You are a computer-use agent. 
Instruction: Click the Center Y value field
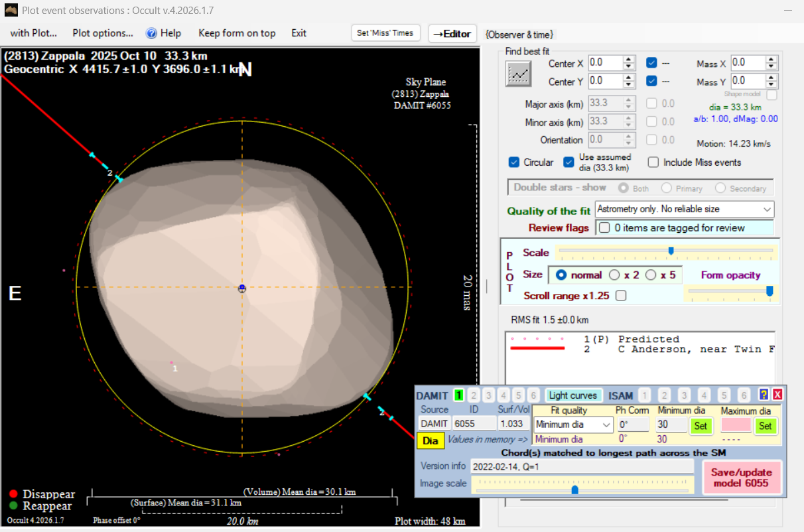click(606, 80)
